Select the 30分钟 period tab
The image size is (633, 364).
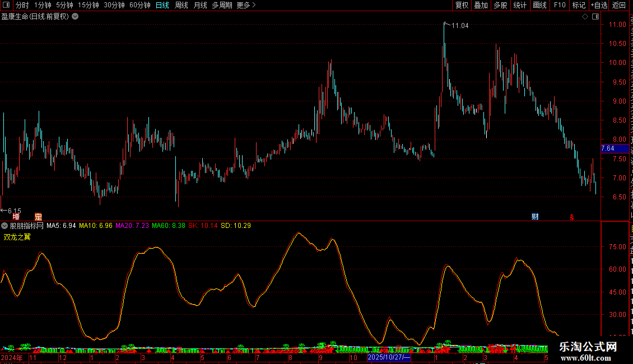(114, 5)
